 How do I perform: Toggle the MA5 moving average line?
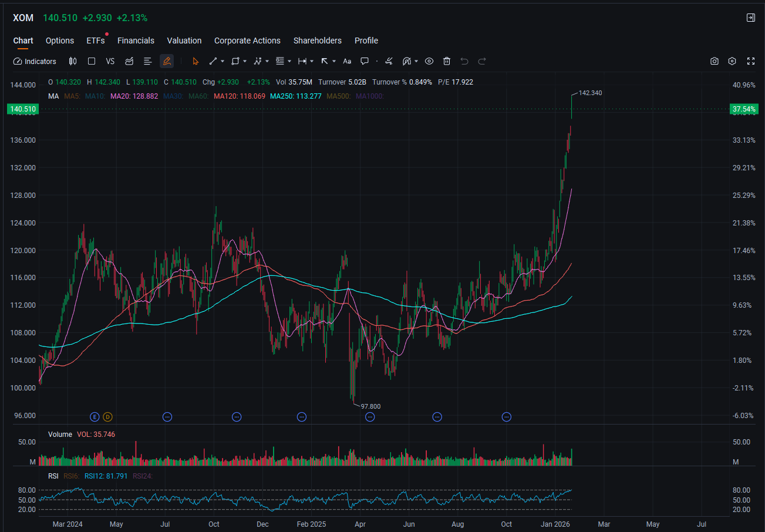[x=72, y=96]
